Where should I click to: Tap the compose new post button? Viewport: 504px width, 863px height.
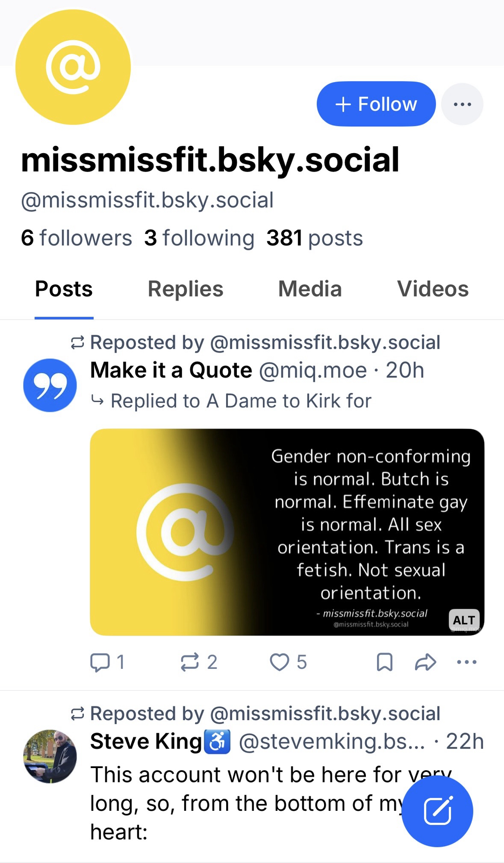(x=437, y=811)
